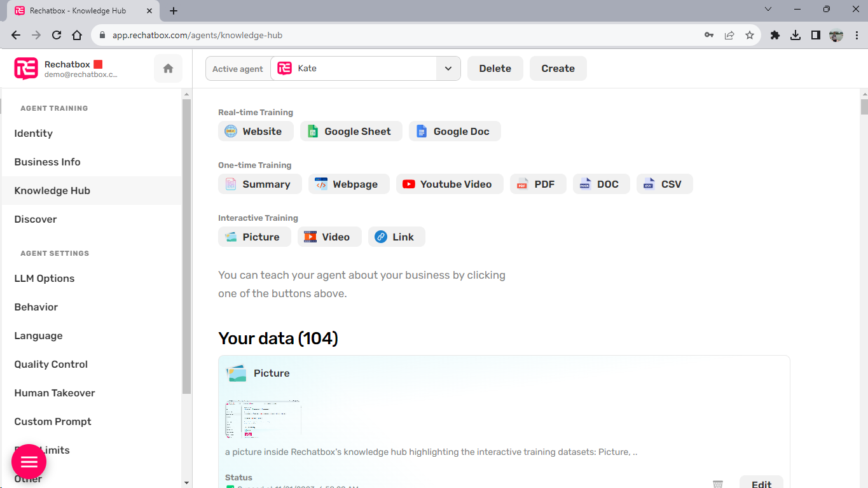Click the main page vertical scrollbar
The height and width of the screenshot is (488, 868).
864,106
